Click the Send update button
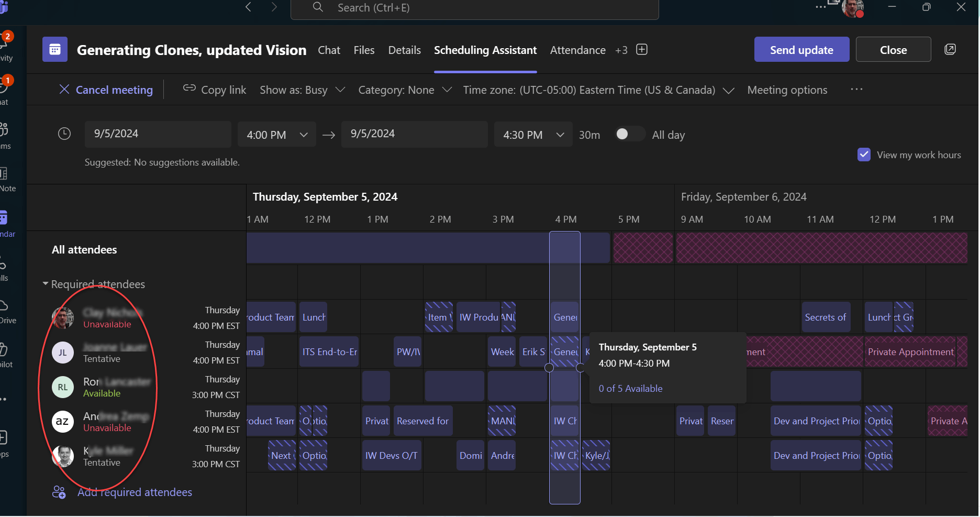980x517 pixels. 801,49
